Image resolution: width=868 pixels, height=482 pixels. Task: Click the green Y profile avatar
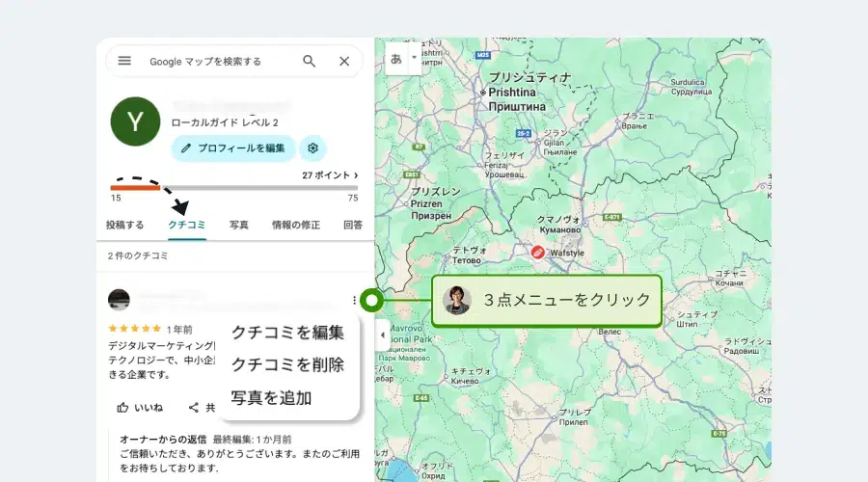pos(135,120)
